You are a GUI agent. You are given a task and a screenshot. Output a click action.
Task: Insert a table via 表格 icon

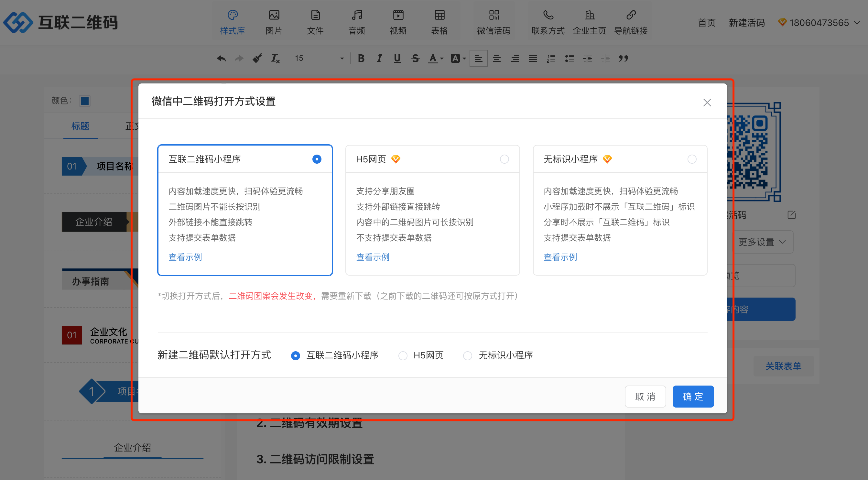coord(439,22)
